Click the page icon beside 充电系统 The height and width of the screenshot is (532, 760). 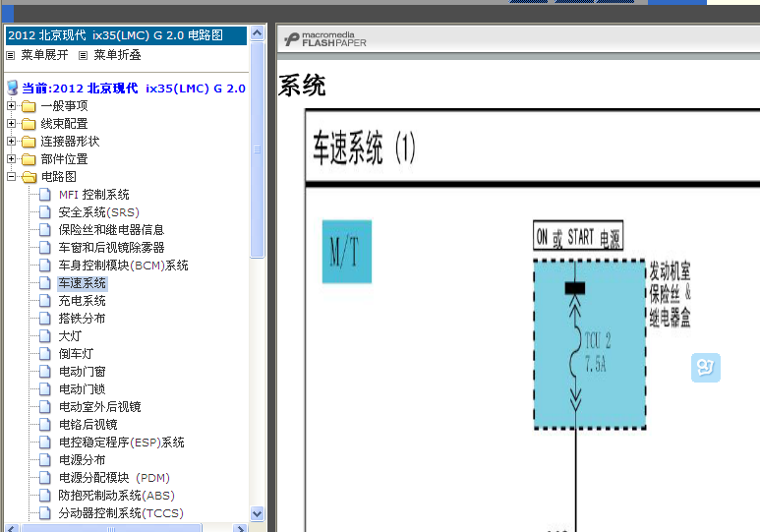[x=44, y=301]
